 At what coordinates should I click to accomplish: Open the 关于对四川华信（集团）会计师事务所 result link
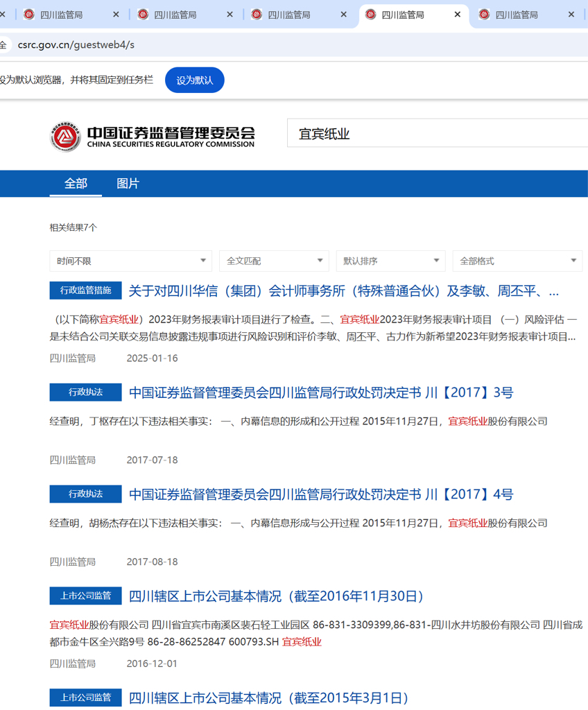[x=344, y=291]
